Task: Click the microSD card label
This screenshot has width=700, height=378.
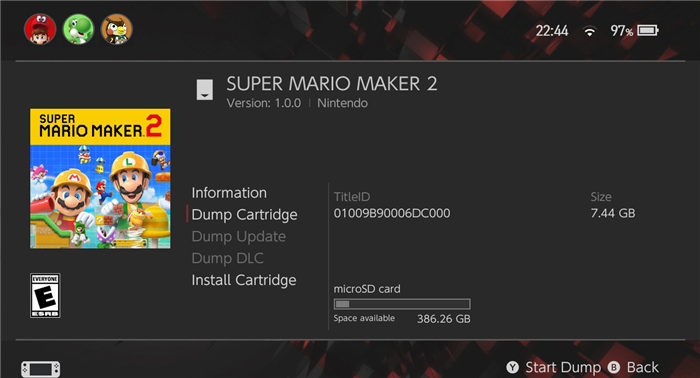Action: (367, 289)
